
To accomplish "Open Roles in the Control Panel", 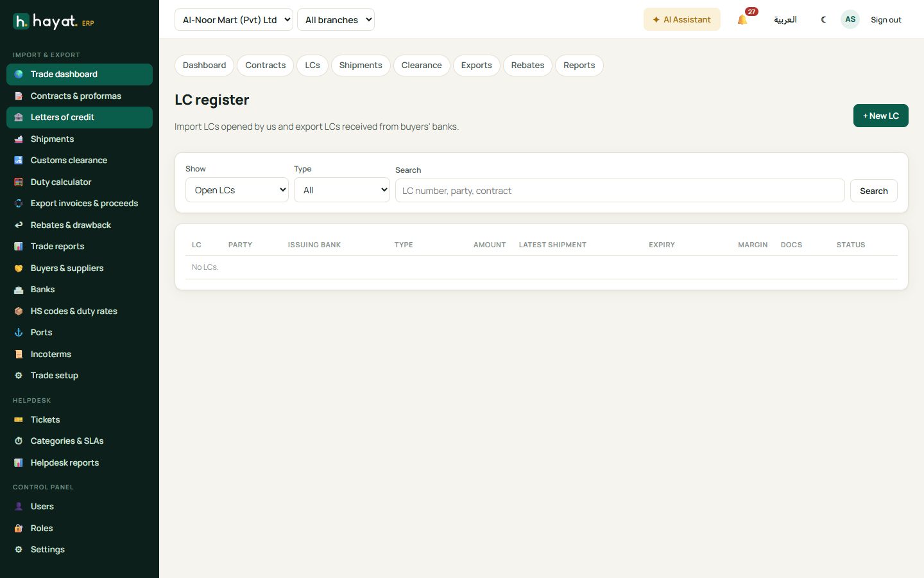I will [80, 529].
